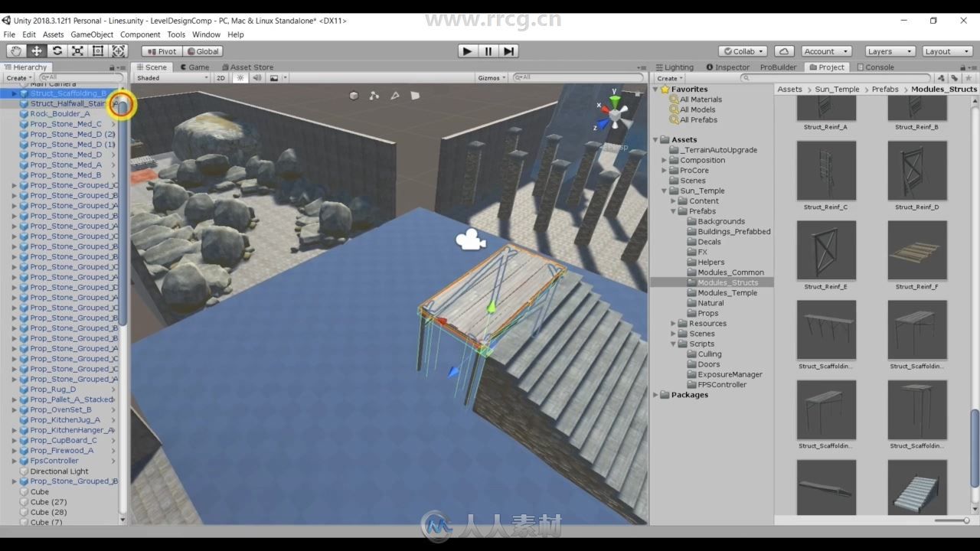Toggle Pivot handle position
980x551 pixels.
click(162, 51)
